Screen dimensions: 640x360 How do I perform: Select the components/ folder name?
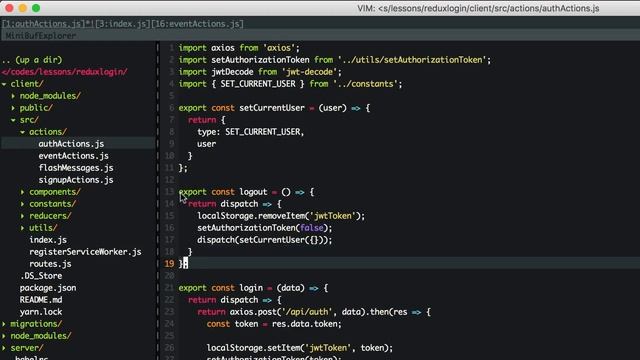point(55,192)
